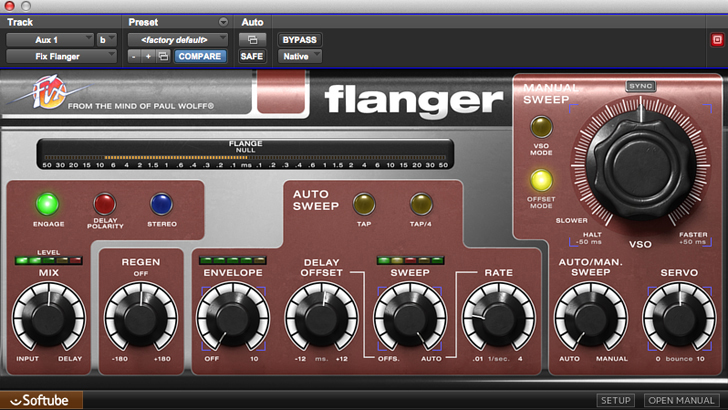Click the TAP tempo button
Image resolution: width=728 pixels, height=410 pixels.
click(x=364, y=204)
